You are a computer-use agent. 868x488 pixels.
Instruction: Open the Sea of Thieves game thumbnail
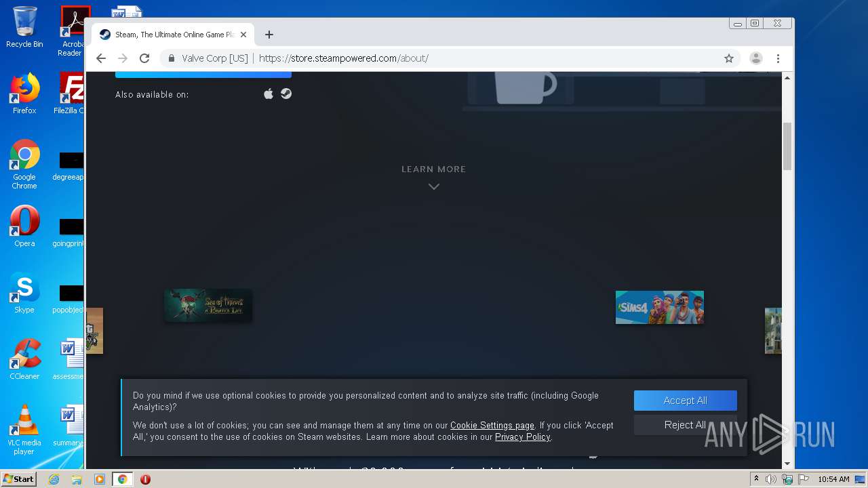(208, 306)
